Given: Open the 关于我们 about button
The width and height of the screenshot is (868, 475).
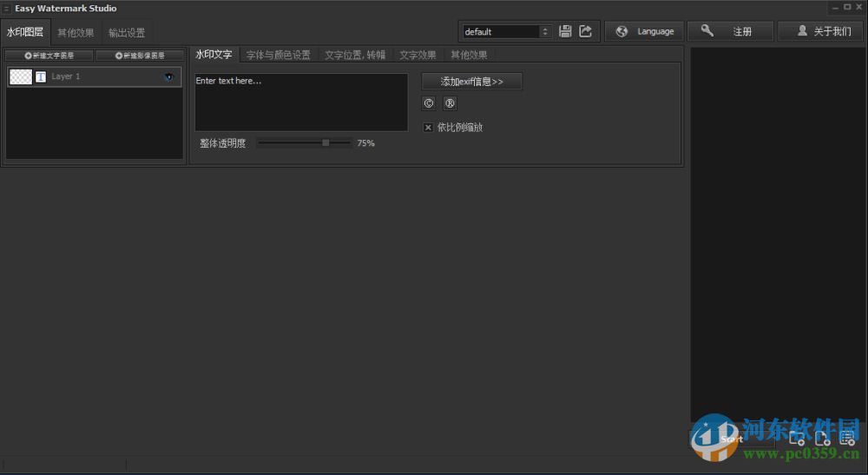Looking at the screenshot, I should coord(821,31).
